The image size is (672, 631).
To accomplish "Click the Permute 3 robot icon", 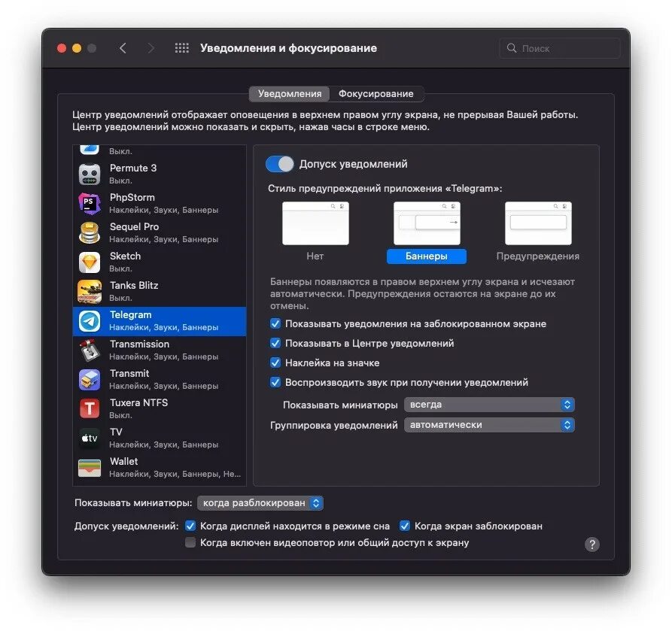I will click(90, 174).
